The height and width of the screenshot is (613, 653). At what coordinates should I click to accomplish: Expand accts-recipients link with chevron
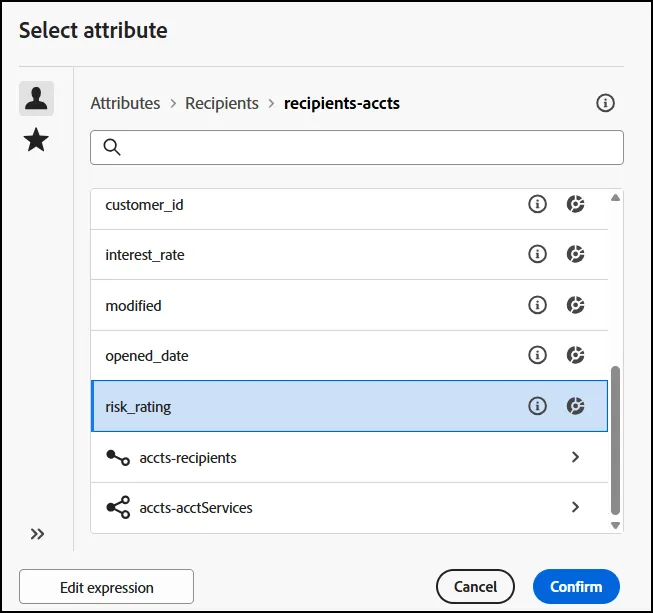(x=576, y=457)
